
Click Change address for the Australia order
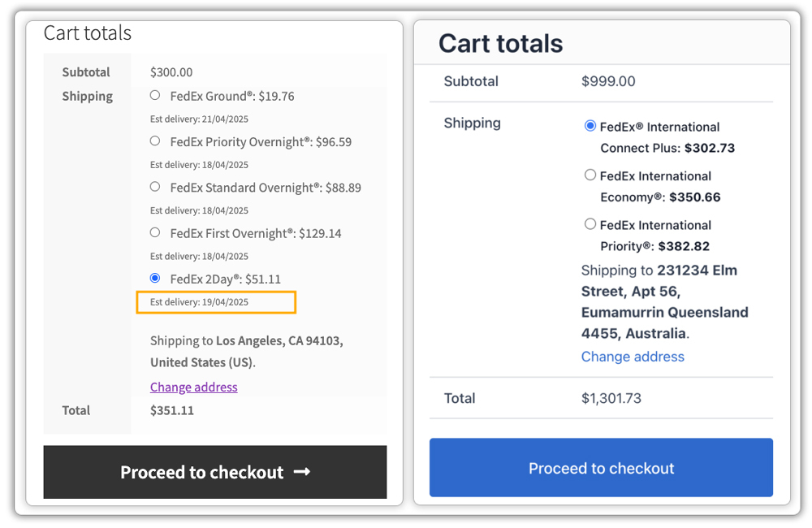tap(633, 356)
